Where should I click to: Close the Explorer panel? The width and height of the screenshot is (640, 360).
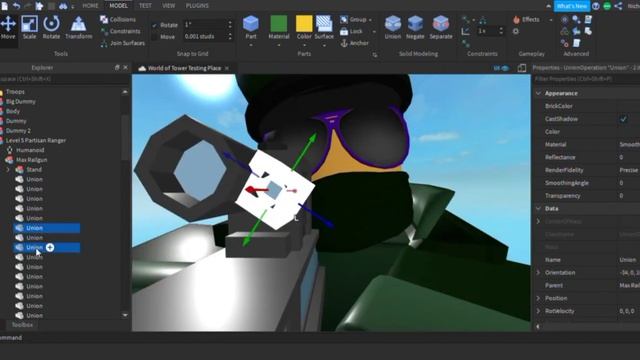[x=126, y=68]
